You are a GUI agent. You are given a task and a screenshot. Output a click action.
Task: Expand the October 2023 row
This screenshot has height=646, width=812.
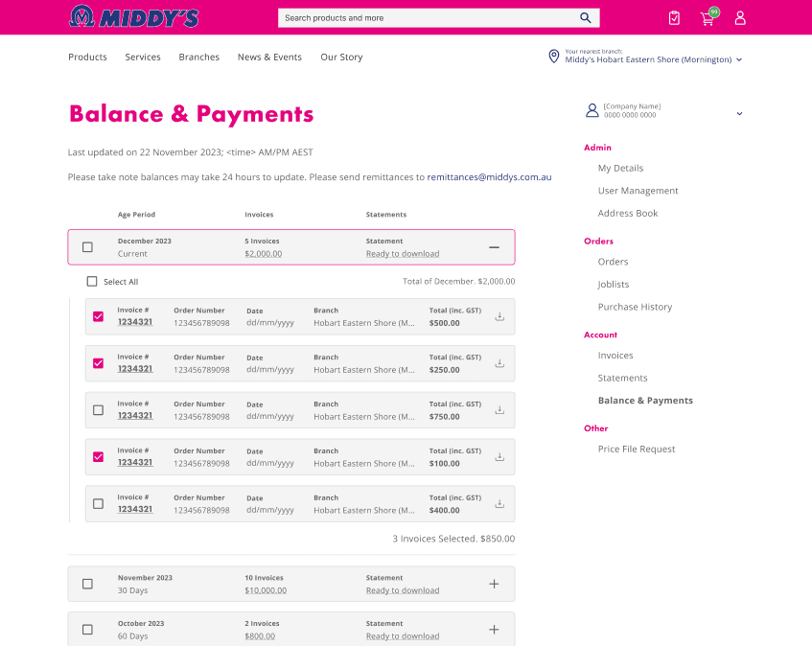tap(494, 630)
